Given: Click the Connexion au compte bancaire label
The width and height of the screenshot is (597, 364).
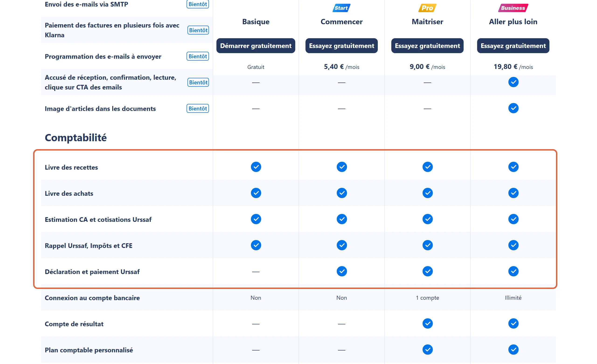Looking at the screenshot, I should point(92,298).
